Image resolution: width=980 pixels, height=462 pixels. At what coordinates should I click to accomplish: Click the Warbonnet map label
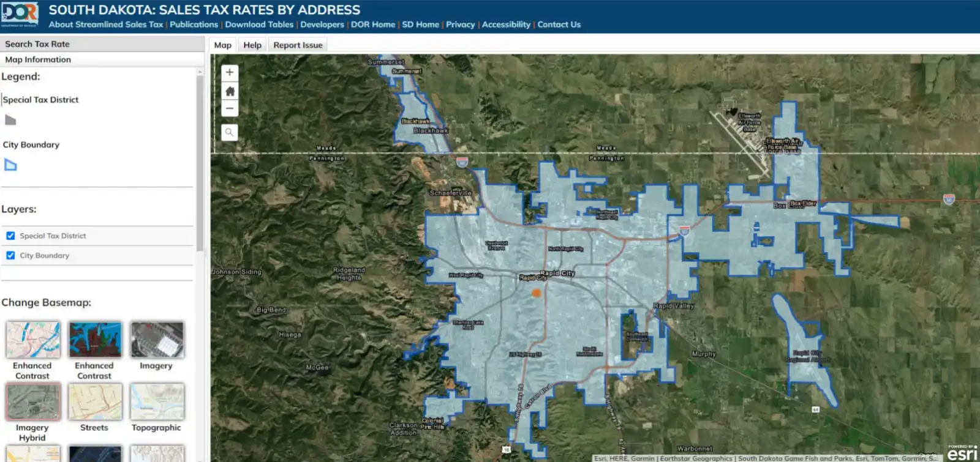click(x=695, y=449)
